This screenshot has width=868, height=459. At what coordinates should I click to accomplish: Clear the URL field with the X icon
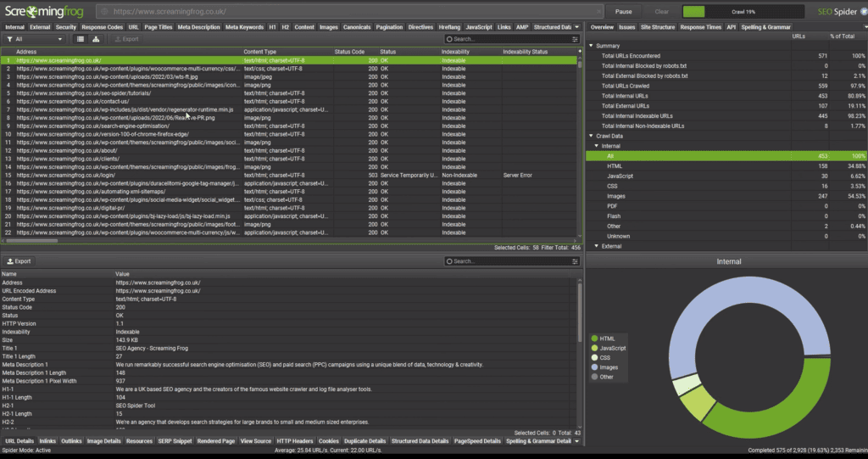coord(599,11)
